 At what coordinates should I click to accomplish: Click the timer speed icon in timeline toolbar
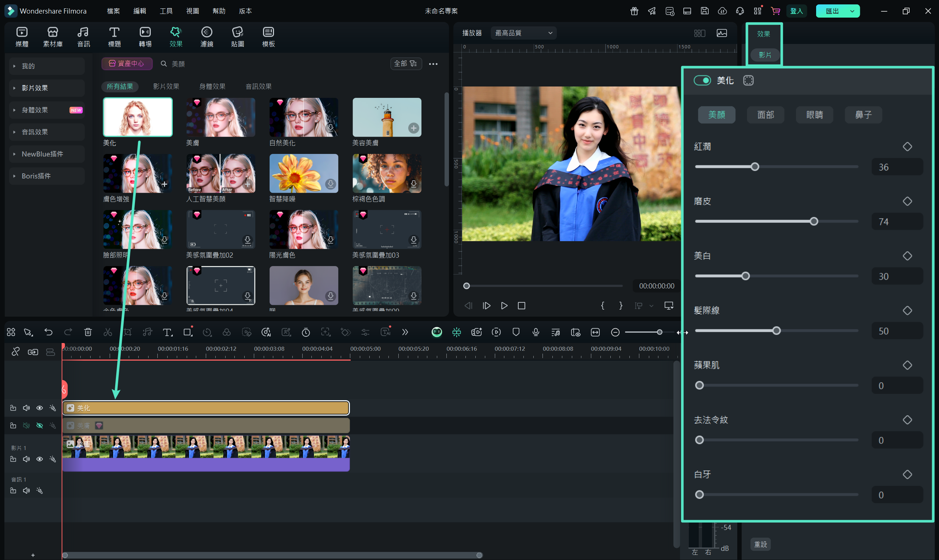coord(306,332)
